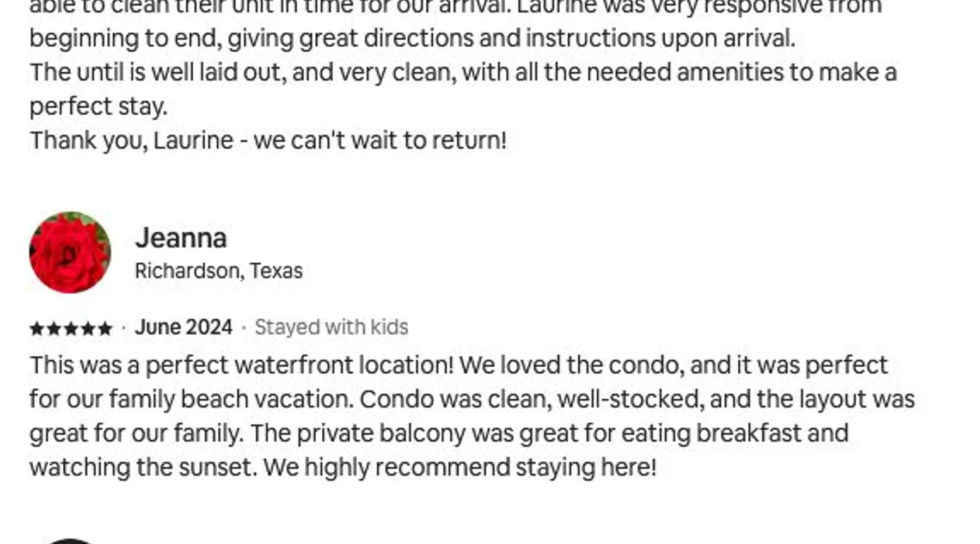
Task: Click the five-star rating icons
Action: (x=71, y=328)
